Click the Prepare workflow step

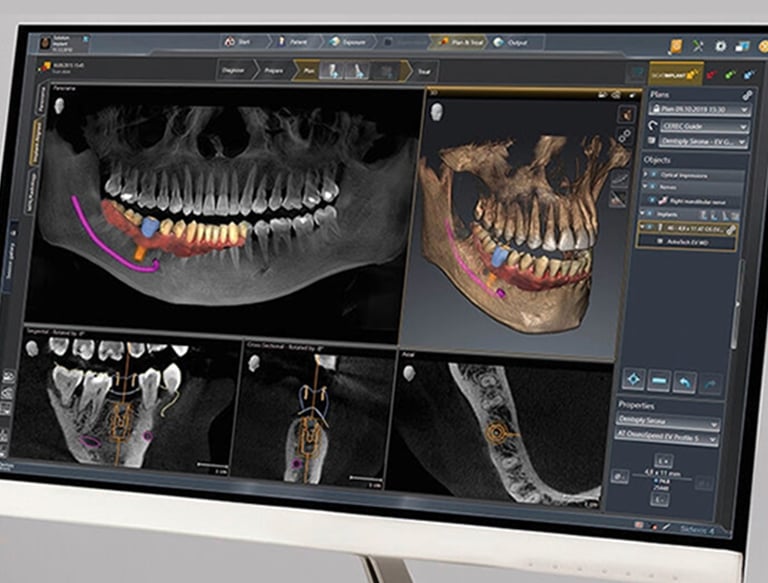(273, 71)
